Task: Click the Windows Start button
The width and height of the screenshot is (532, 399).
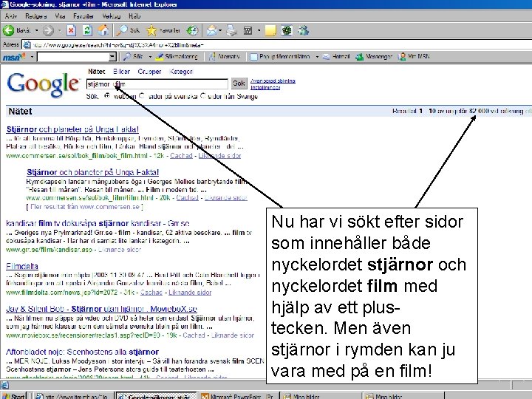Action: pyautogui.click(x=13, y=396)
